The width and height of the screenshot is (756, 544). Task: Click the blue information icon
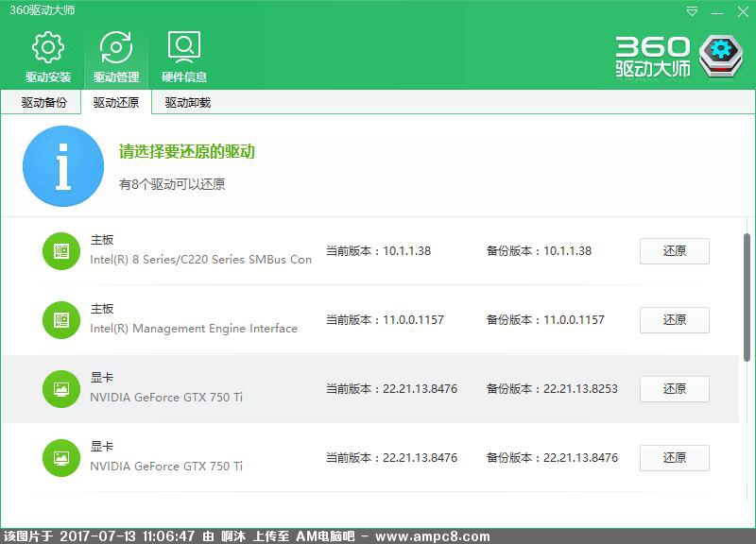click(63, 166)
